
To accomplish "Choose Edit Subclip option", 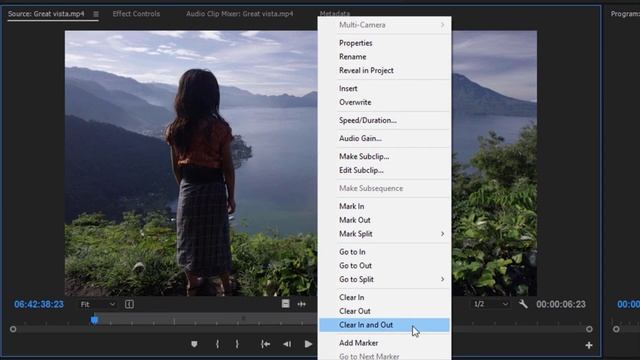I will point(384,170).
